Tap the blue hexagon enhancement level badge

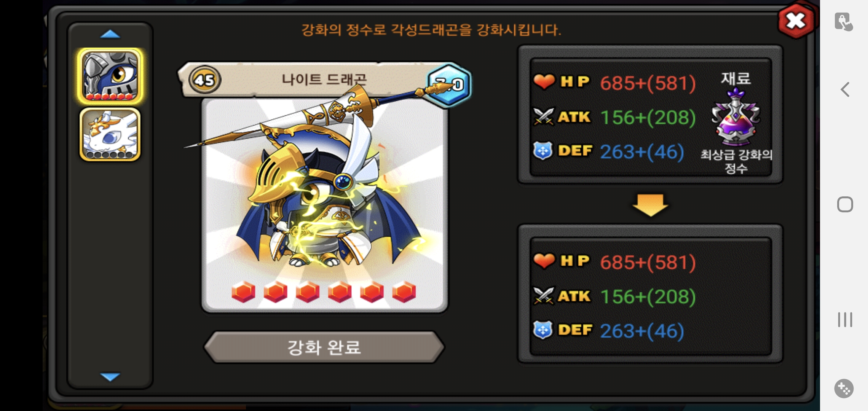pyautogui.click(x=449, y=84)
